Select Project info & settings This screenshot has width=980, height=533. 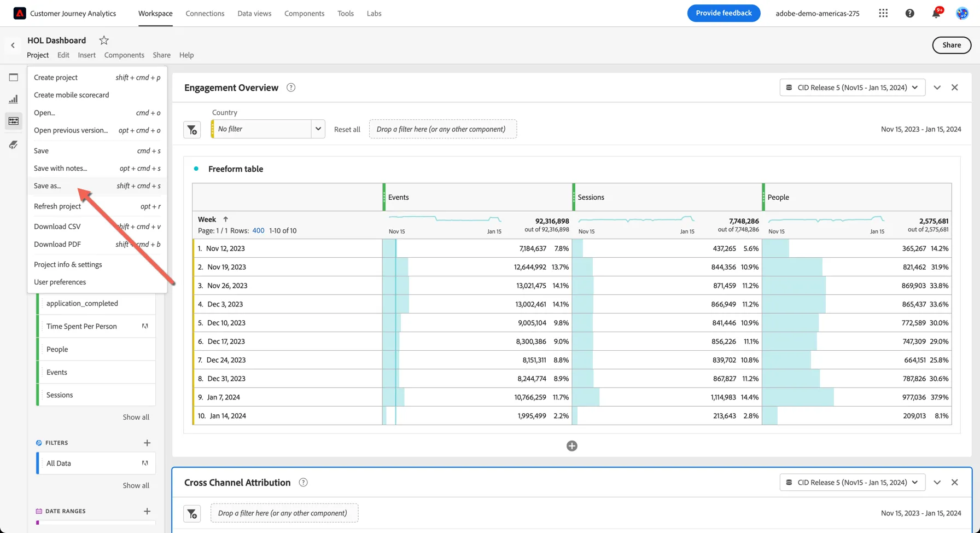pyautogui.click(x=97, y=265)
